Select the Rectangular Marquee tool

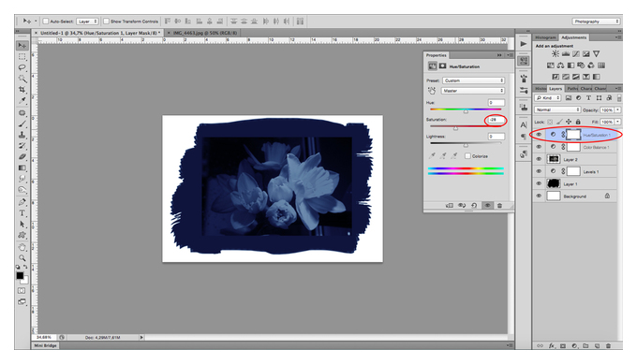22,57
